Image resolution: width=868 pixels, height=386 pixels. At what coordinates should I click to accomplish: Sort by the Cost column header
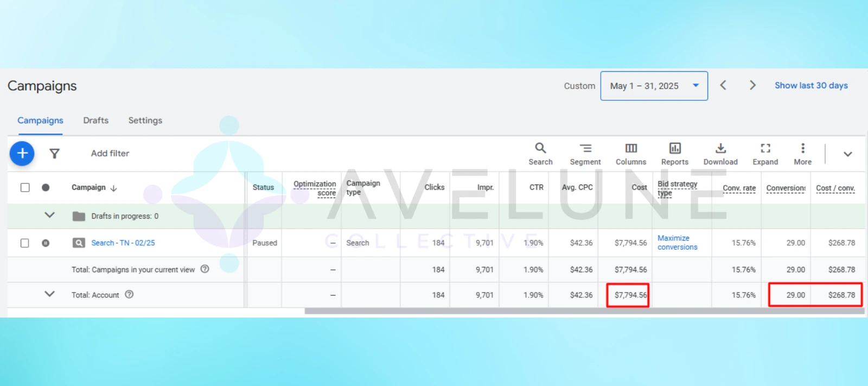point(639,187)
